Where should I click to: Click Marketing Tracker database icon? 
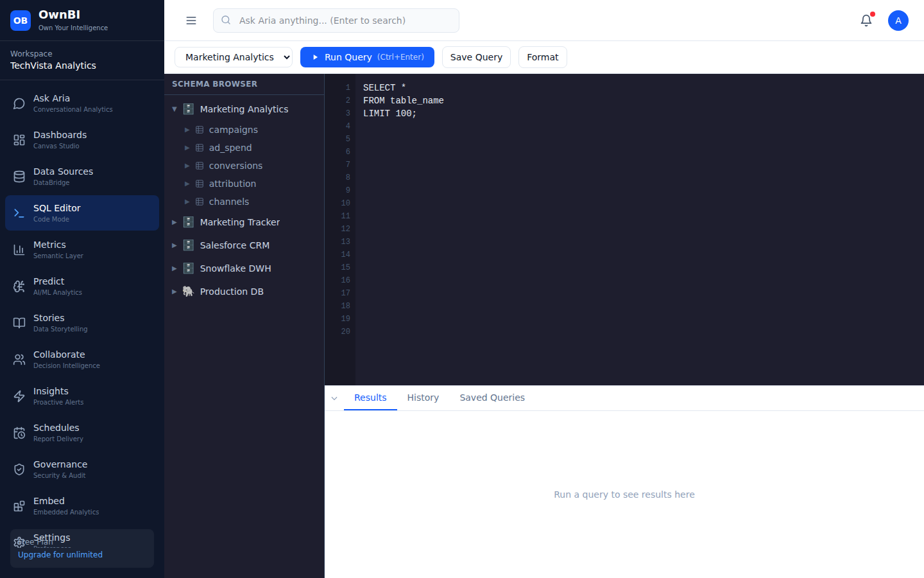click(189, 222)
